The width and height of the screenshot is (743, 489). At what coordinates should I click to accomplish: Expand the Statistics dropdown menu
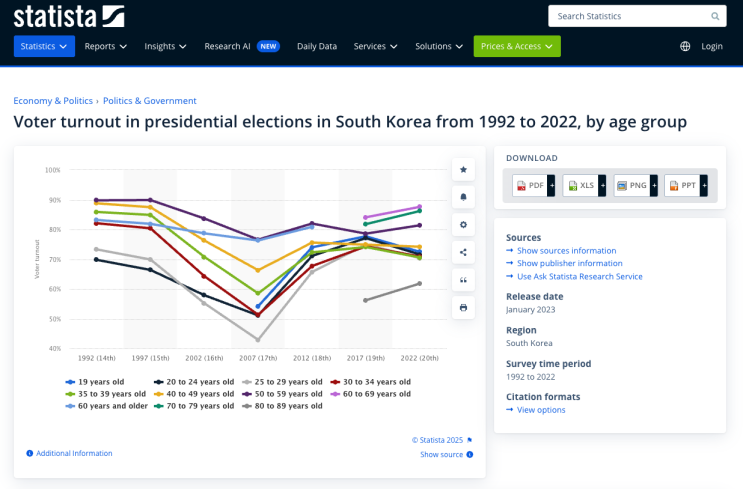[x=44, y=46]
